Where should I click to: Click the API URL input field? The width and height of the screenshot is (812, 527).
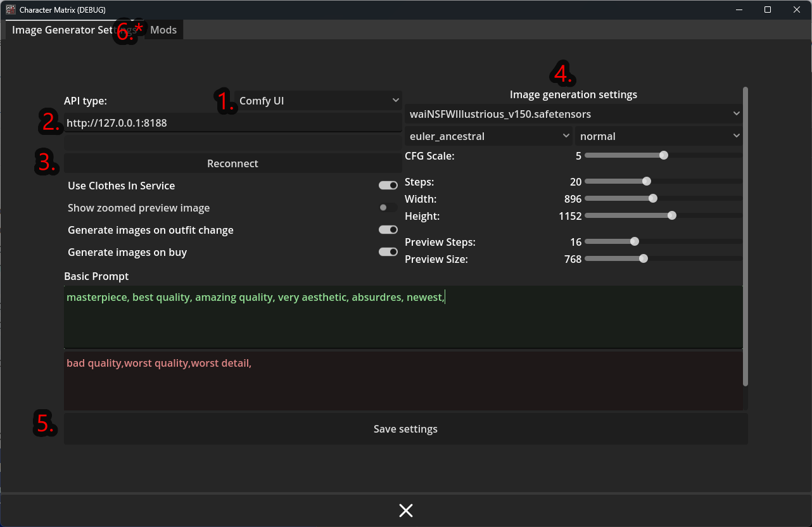[232, 123]
